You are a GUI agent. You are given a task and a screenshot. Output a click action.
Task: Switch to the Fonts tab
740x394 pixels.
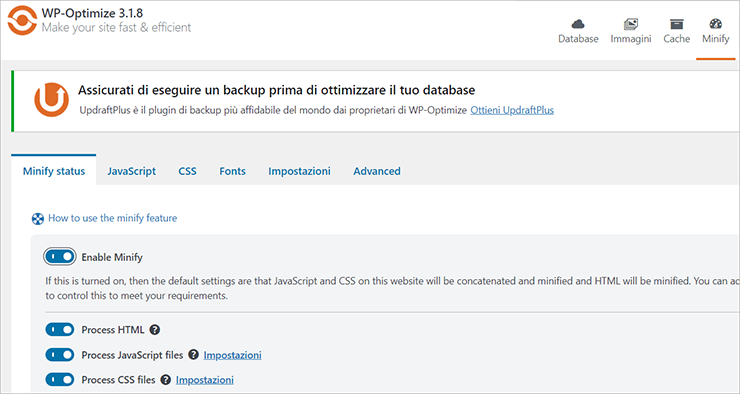click(x=232, y=171)
